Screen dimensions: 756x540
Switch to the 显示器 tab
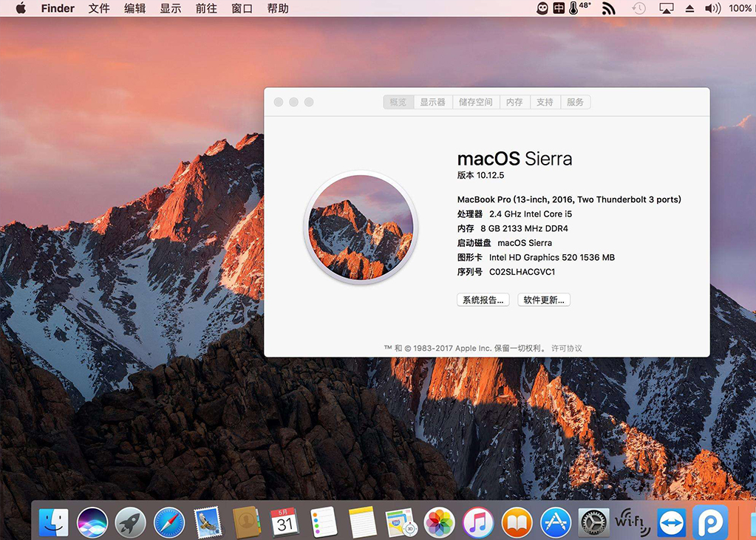click(x=432, y=102)
